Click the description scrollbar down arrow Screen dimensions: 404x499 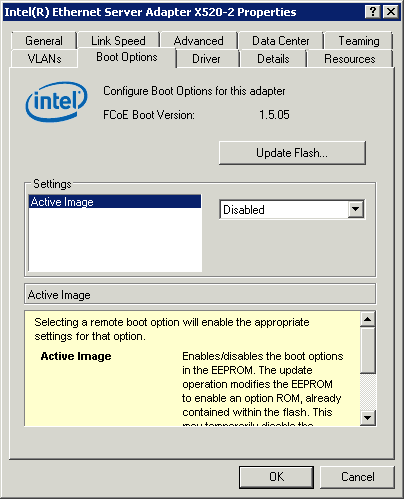[368, 417]
